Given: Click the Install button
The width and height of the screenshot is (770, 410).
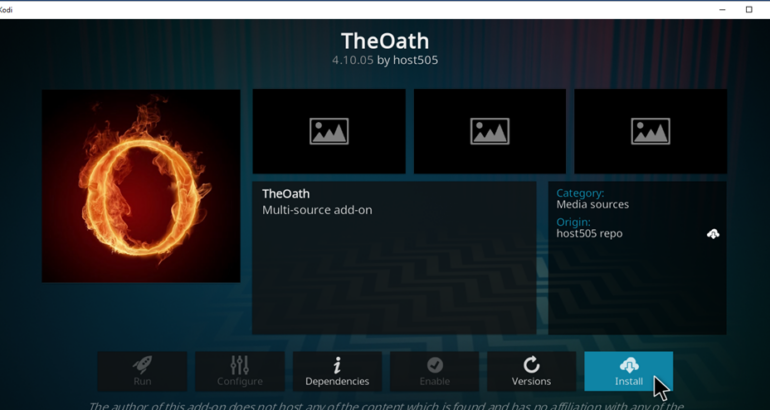Looking at the screenshot, I should tap(629, 371).
